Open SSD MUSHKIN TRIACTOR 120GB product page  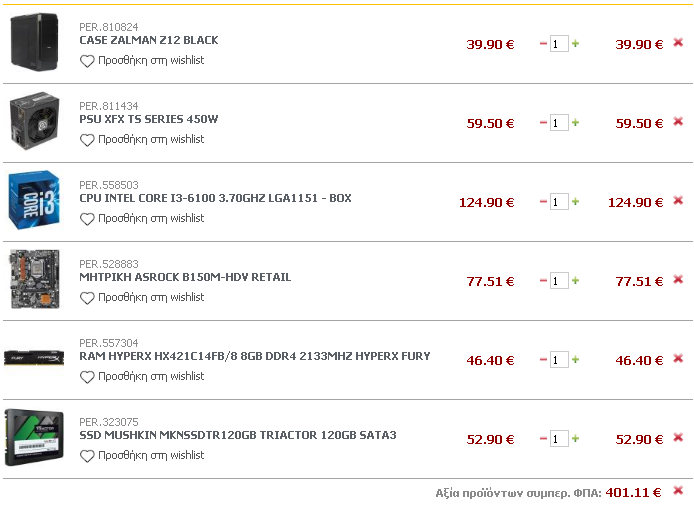tap(238, 435)
